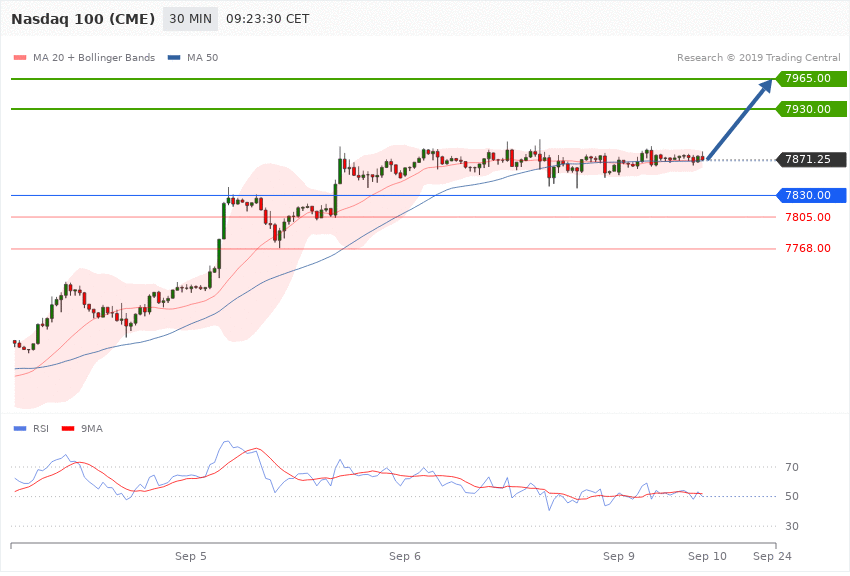850x576 pixels.
Task: Click the RSI legend label
Action: 41,429
